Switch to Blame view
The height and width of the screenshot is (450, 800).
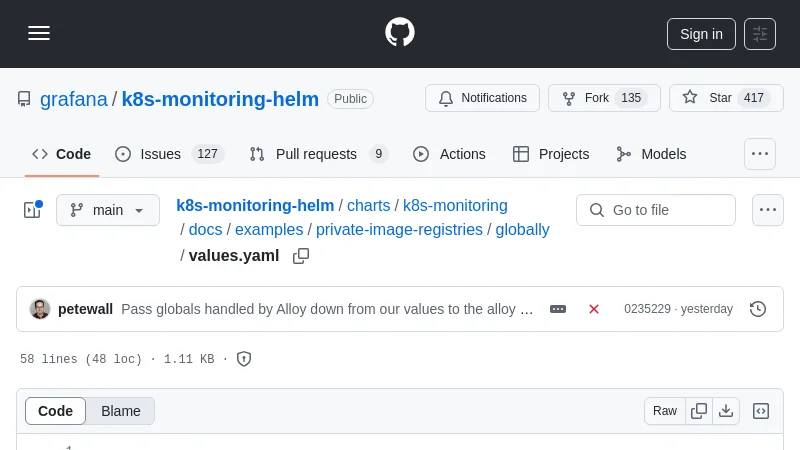tap(120, 411)
